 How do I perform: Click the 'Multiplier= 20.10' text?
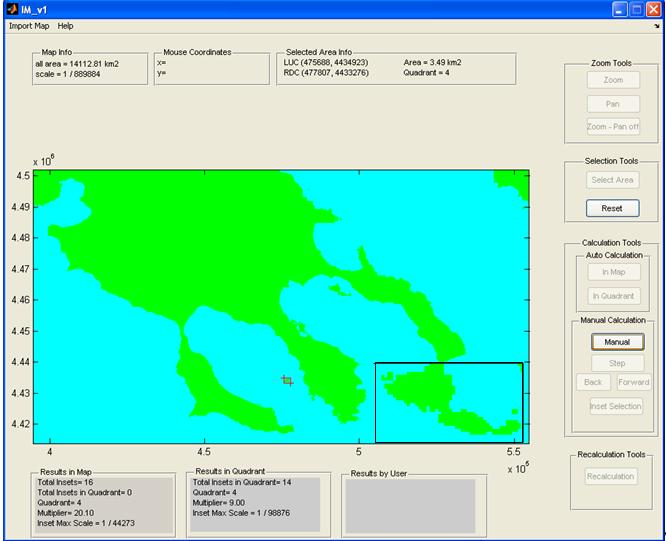coord(66,513)
